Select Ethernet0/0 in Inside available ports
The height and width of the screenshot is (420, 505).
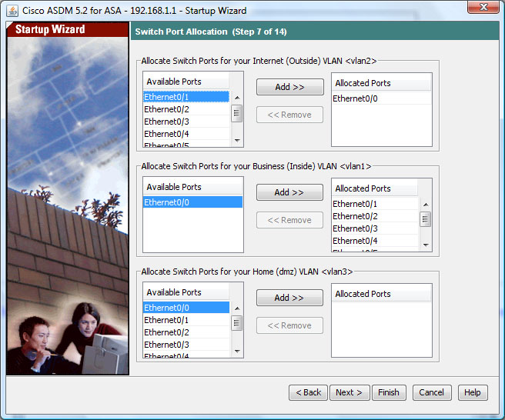pos(192,202)
